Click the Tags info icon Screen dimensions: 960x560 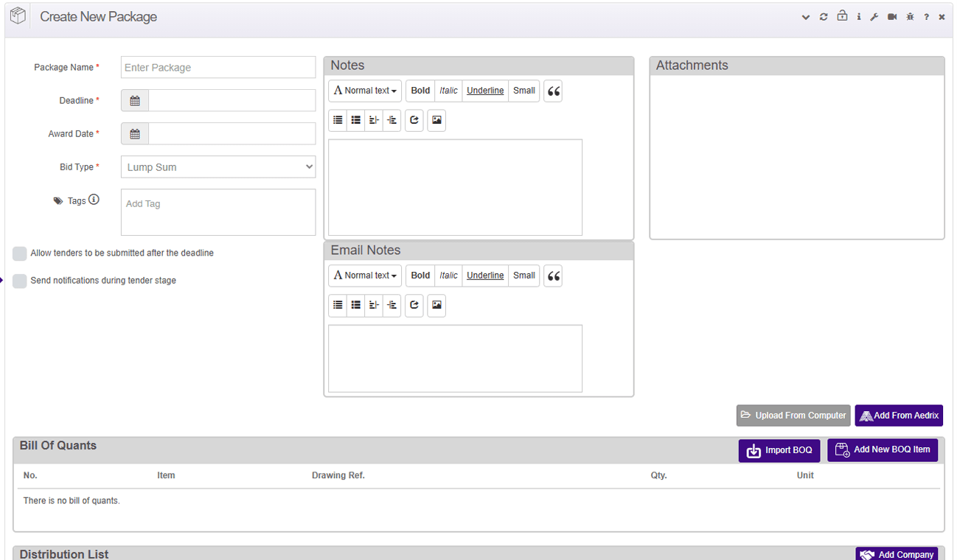pyautogui.click(x=94, y=200)
